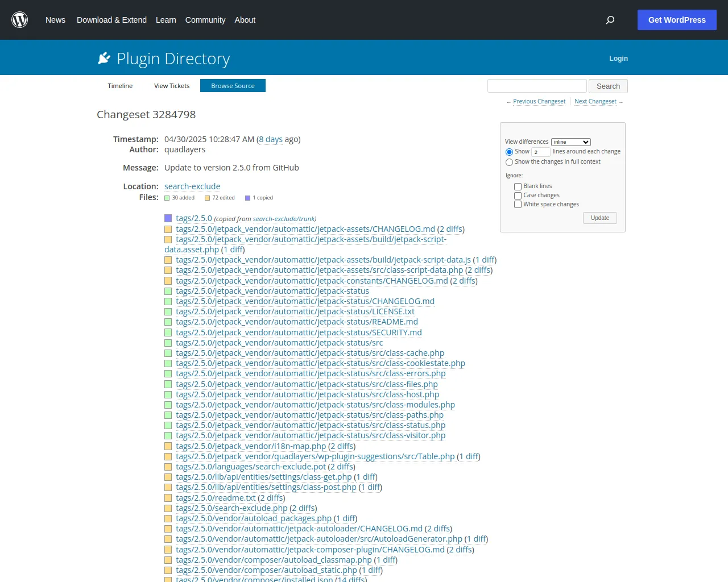This screenshot has height=582, width=728.
Task: Switch to the View Tickets tab
Action: coord(172,86)
